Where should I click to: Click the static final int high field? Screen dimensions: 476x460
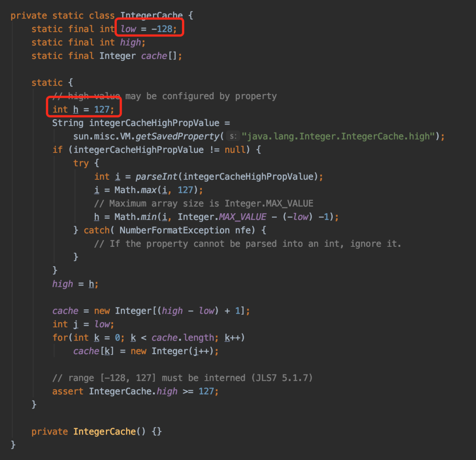(88, 42)
